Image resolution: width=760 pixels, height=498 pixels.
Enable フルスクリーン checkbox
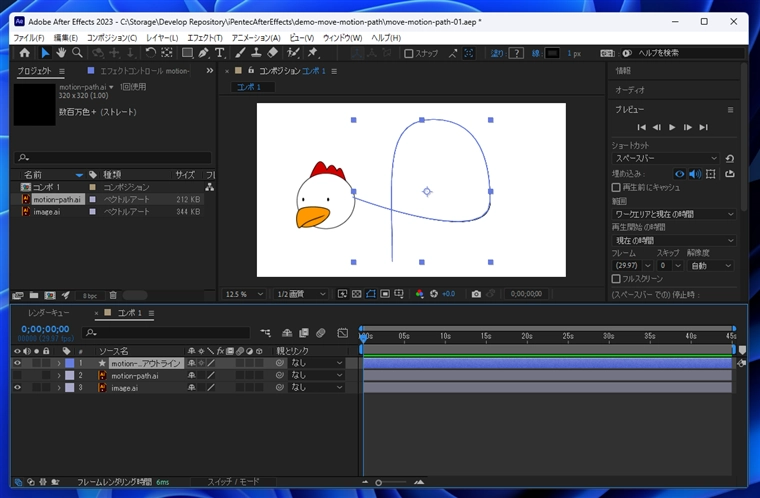(616, 279)
